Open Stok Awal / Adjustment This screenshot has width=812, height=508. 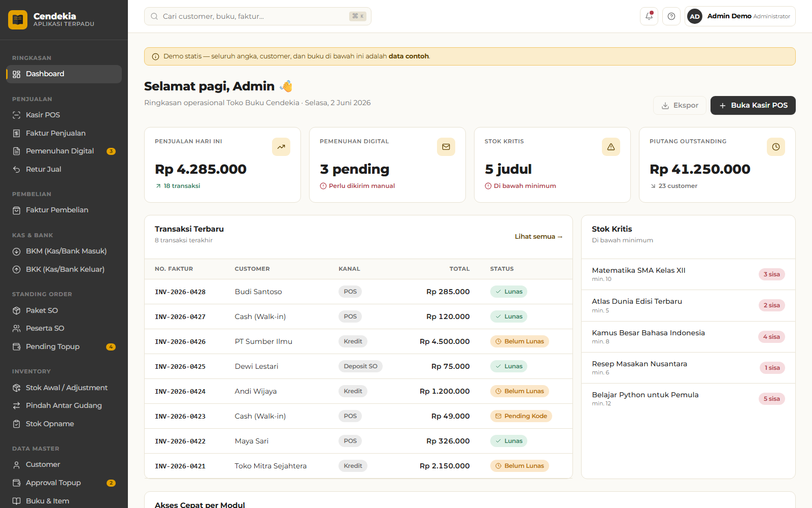point(64,388)
